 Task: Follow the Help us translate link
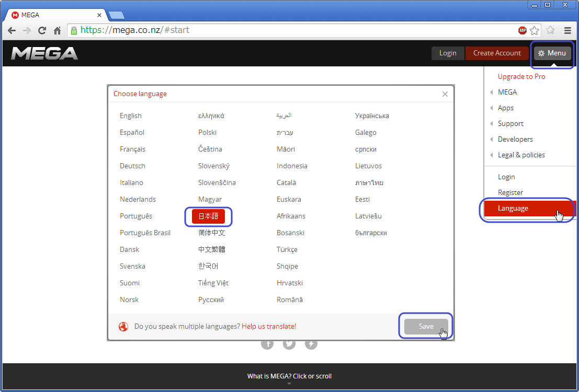pyautogui.click(x=269, y=327)
